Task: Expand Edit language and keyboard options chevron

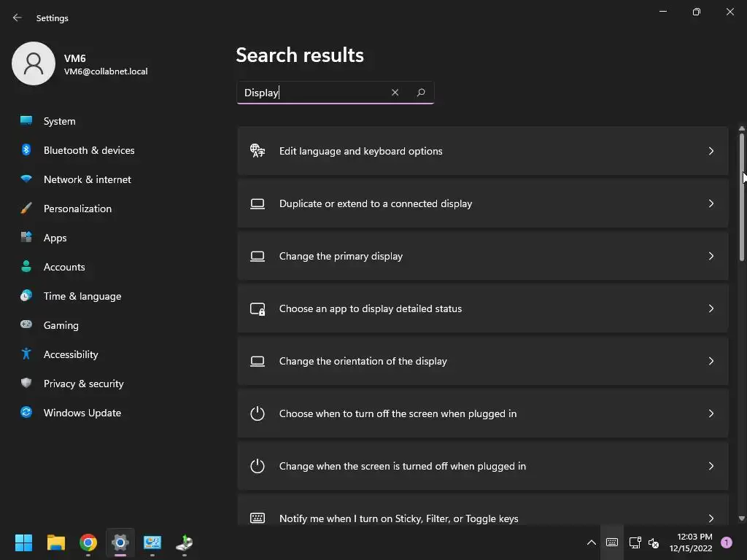Action: [x=711, y=151]
